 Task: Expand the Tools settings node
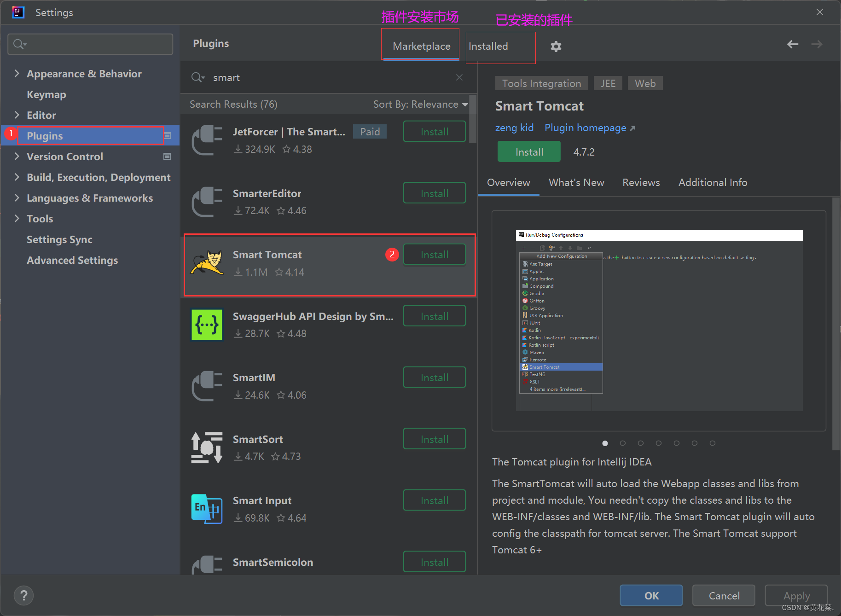tap(17, 219)
